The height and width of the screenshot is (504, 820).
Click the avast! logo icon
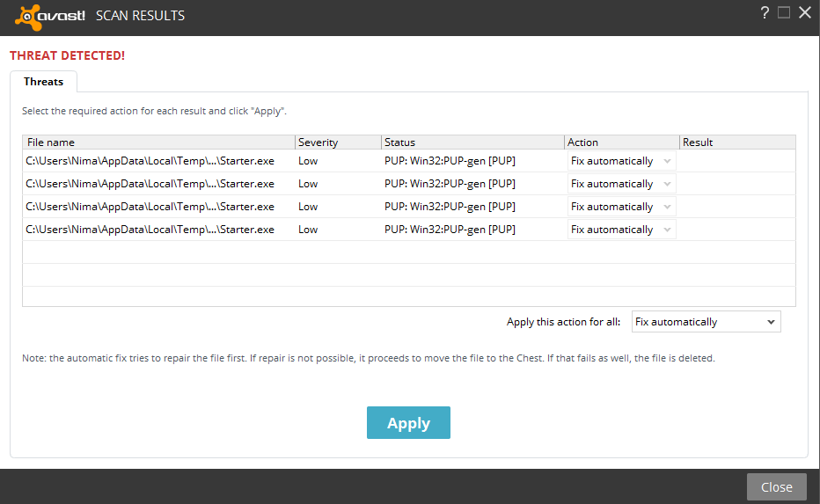tap(28, 16)
